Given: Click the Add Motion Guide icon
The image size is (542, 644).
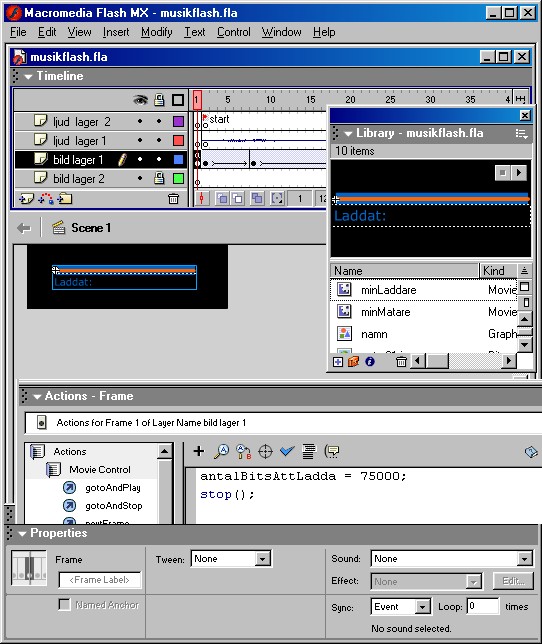Looking at the screenshot, I should (46, 199).
